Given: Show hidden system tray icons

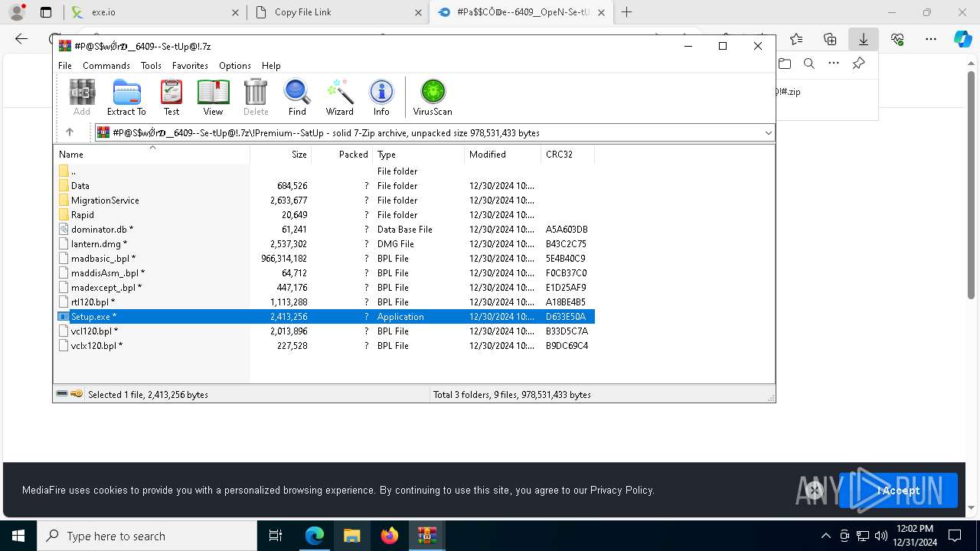Looking at the screenshot, I should pos(825,536).
